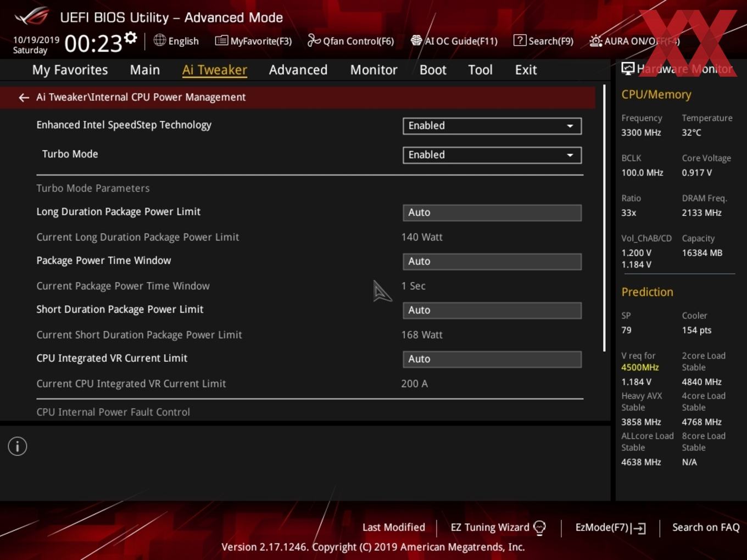Click Qfan Control(F6) label
The image size is (747, 560).
click(358, 41)
